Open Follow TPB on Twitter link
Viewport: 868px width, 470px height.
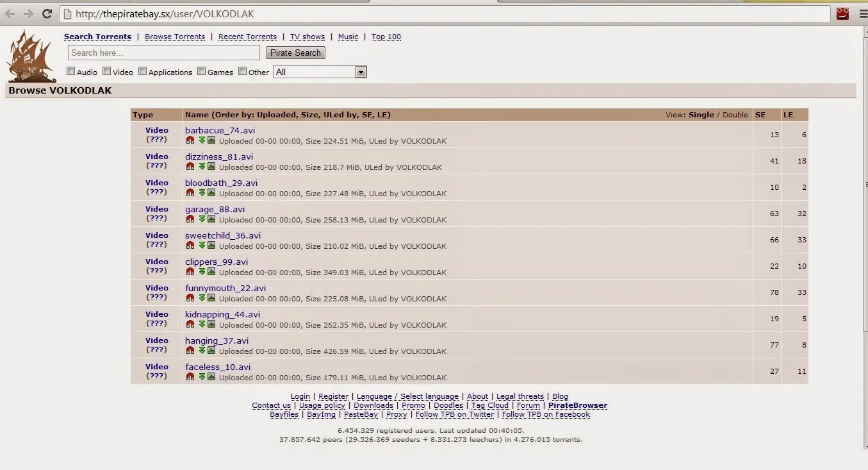[x=455, y=414]
